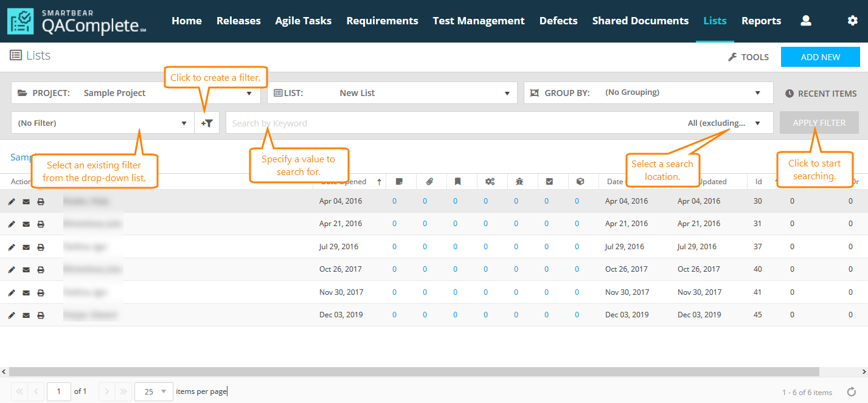Open the user account icon

[x=806, y=20]
